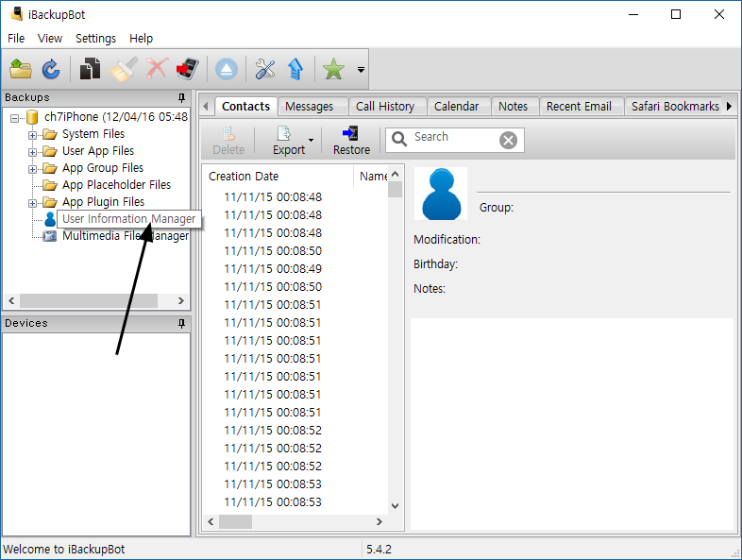Expand the User App Files folder node
The image size is (742, 560).
pyautogui.click(x=32, y=152)
